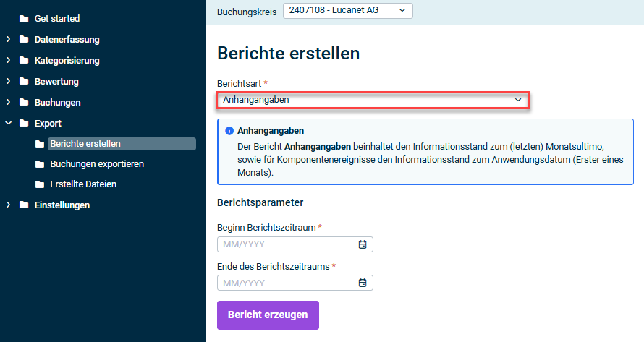
Task: Open calendar picker for Beginn Berichtszeitraum
Action: click(363, 244)
